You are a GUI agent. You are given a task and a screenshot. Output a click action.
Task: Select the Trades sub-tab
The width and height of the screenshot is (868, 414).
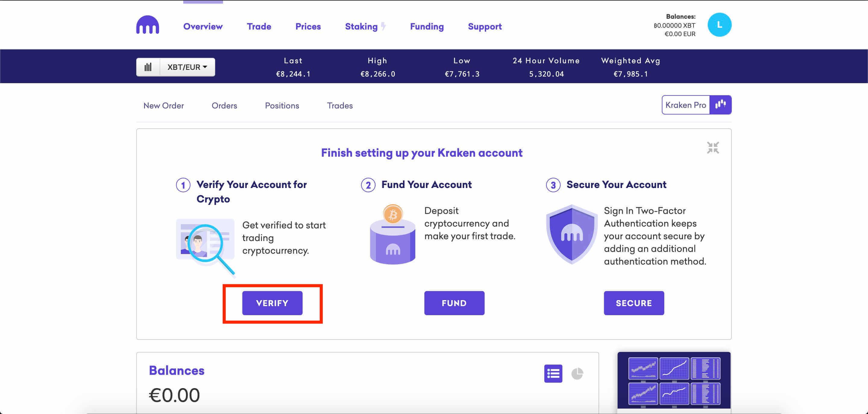pyautogui.click(x=340, y=105)
